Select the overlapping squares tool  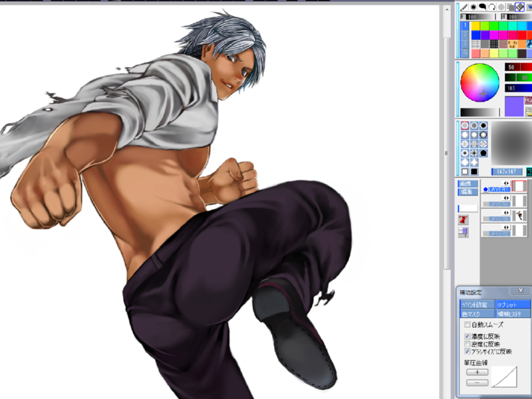coord(510,7)
